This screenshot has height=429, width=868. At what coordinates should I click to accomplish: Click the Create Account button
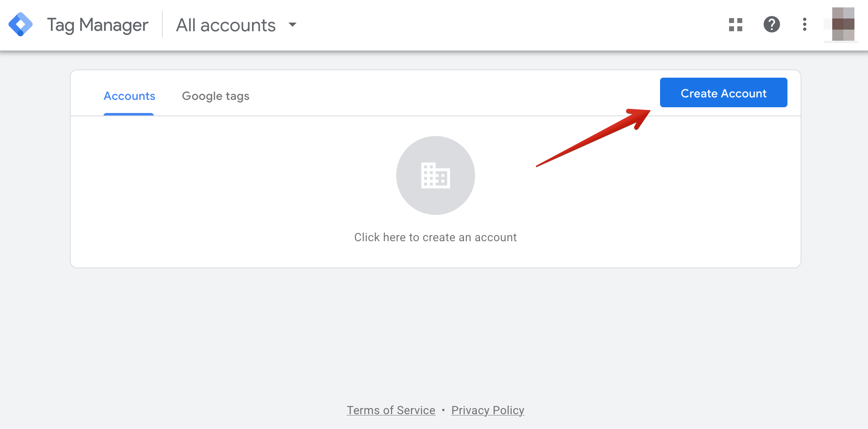click(x=724, y=92)
